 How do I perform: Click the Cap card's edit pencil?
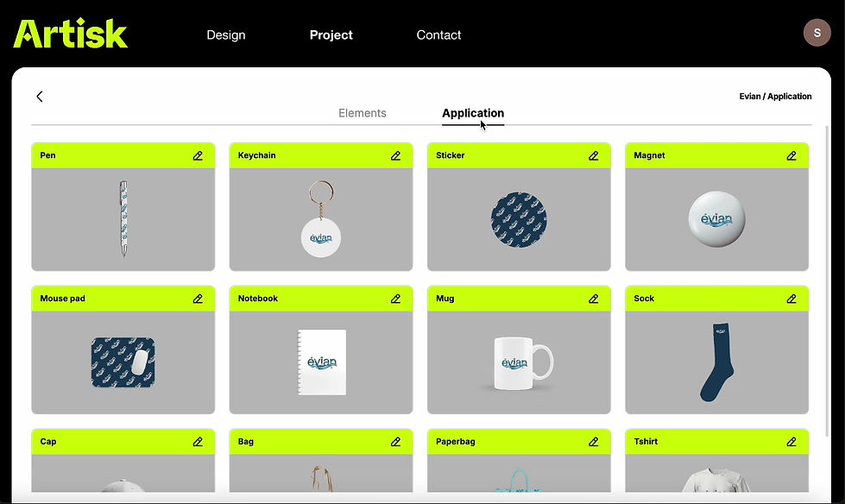[198, 442]
